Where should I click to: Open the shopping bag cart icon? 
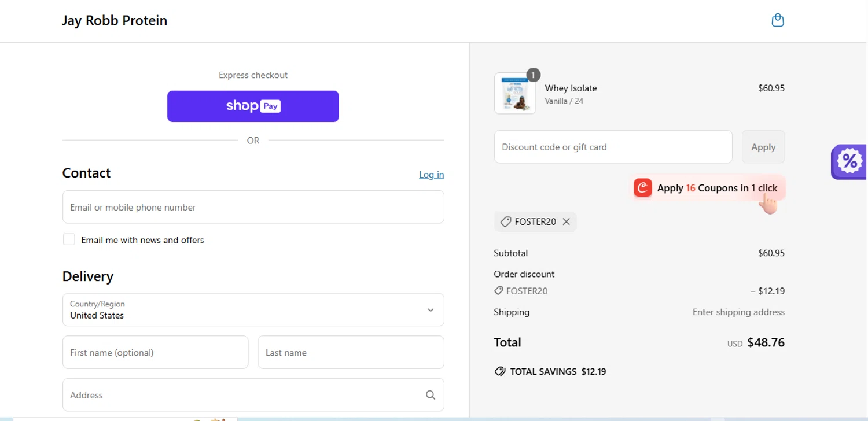[x=778, y=20]
